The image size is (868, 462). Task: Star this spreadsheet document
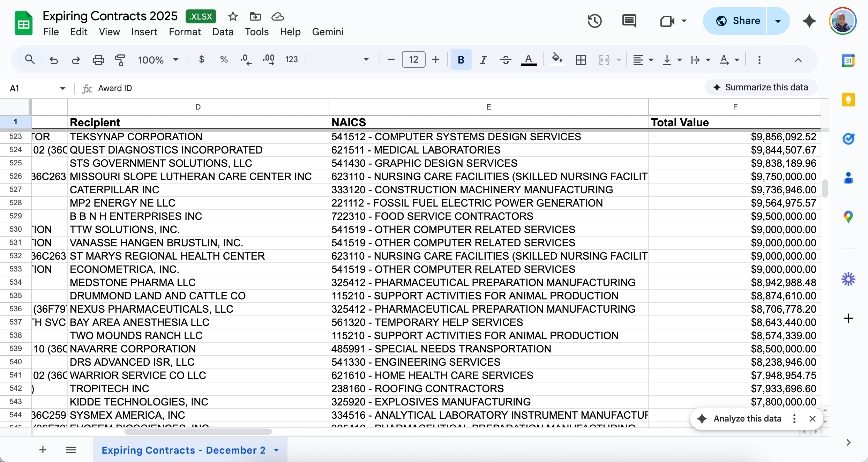(x=233, y=16)
